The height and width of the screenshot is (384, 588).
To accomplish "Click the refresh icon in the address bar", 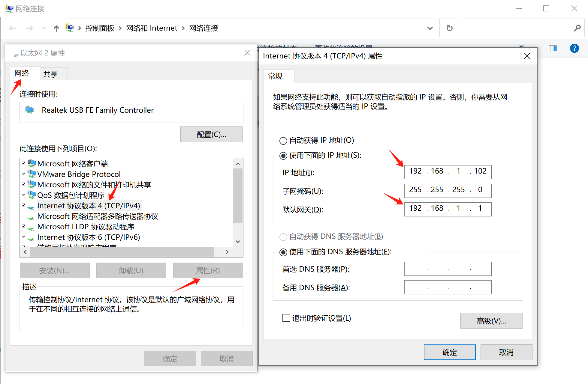I will 449,28.
